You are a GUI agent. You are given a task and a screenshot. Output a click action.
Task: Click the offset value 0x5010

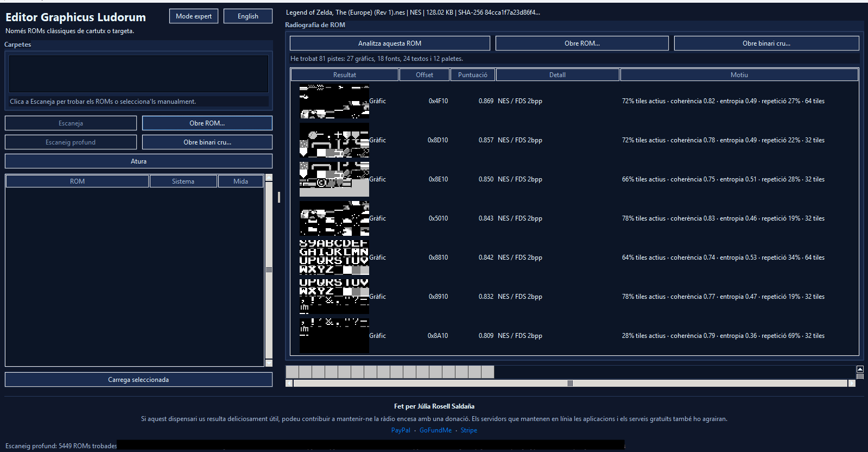[x=438, y=218]
